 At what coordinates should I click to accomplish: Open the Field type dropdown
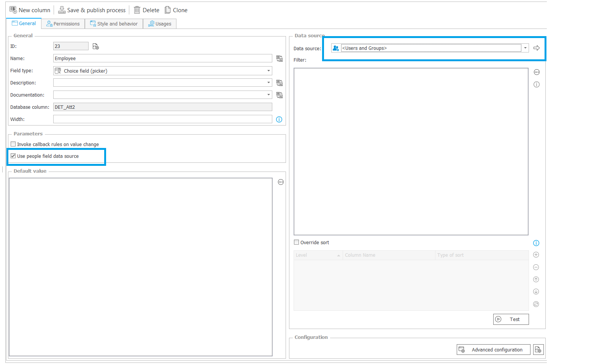coord(268,71)
